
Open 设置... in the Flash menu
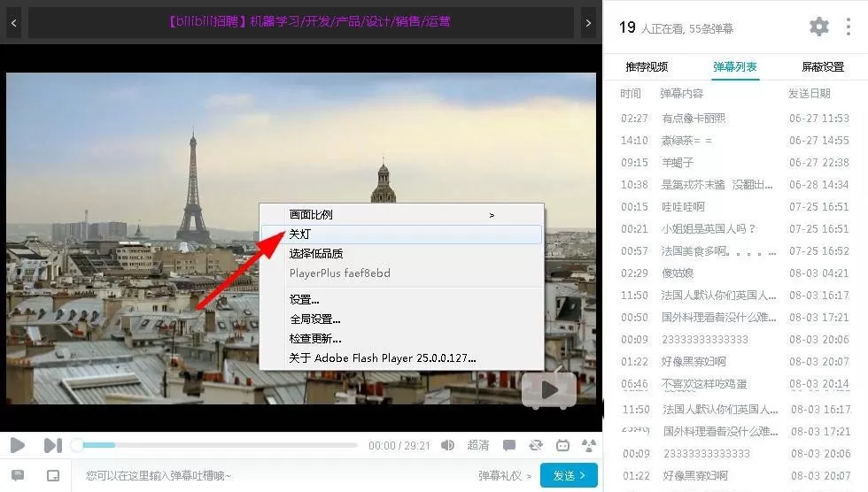click(x=402, y=300)
